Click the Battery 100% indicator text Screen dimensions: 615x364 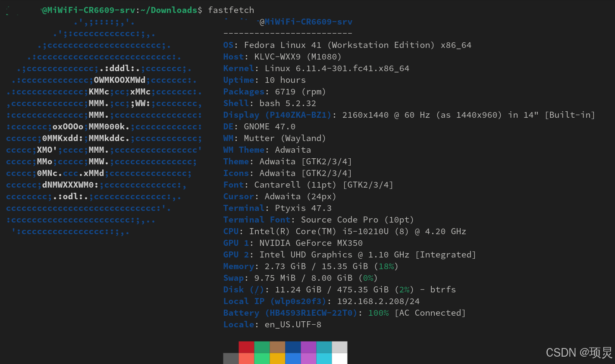pos(378,313)
